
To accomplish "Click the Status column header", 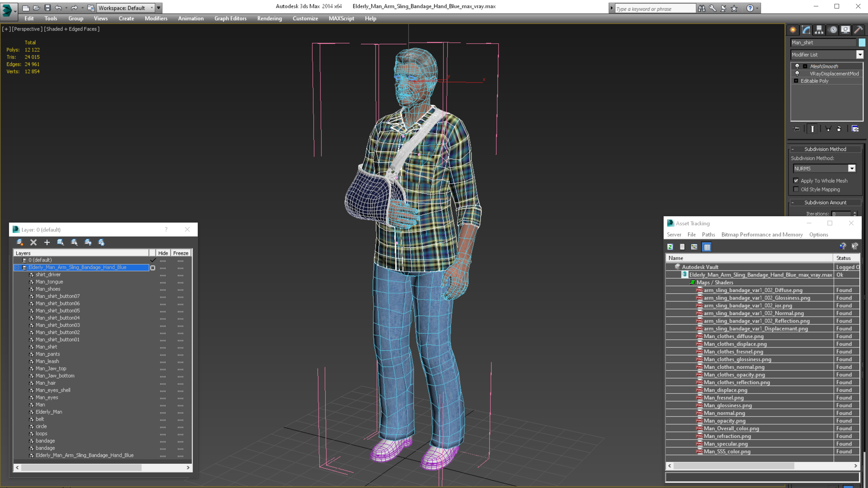I will [x=846, y=258].
